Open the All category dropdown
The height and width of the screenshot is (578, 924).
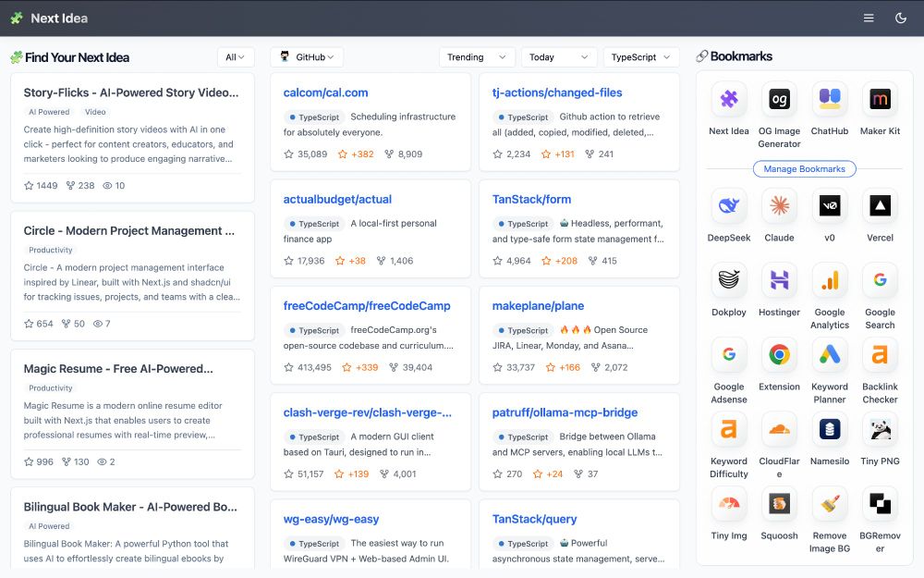coord(236,56)
